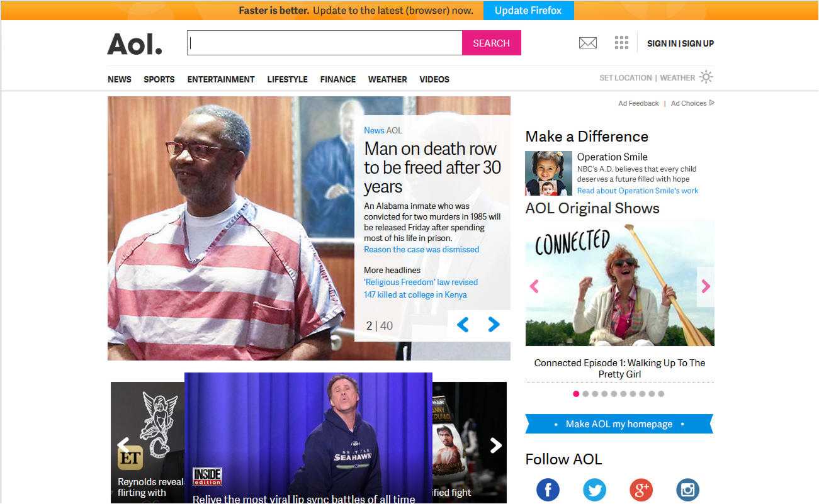This screenshot has height=504, width=819.
Task: Open the Connected show thumbnail image
Action: (619, 283)
